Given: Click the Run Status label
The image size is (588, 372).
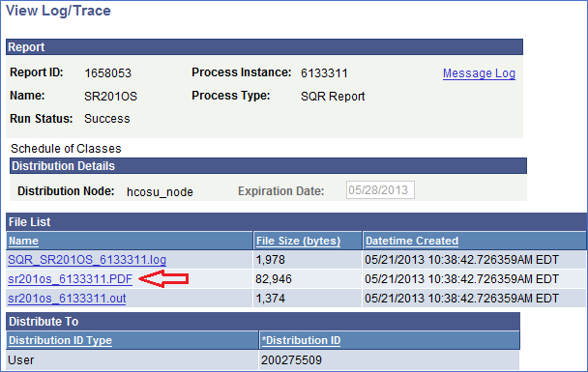Looking at the screenshot, I should tap(42, 119).
